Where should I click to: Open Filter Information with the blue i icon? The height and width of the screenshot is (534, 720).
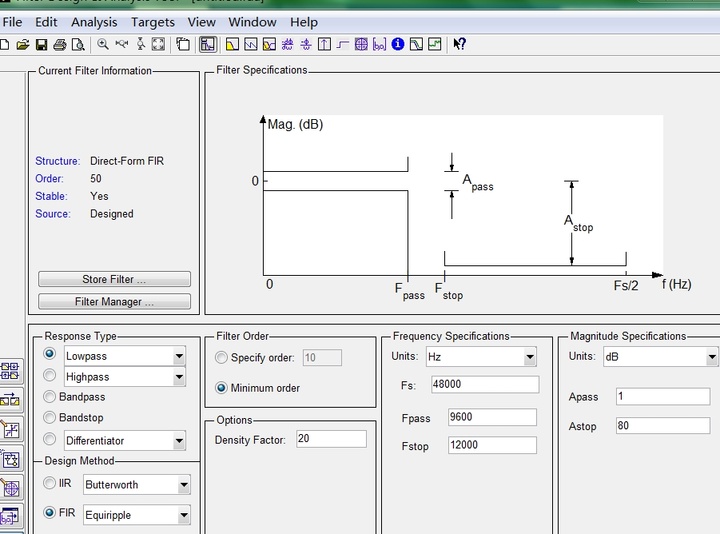point(398,44)
